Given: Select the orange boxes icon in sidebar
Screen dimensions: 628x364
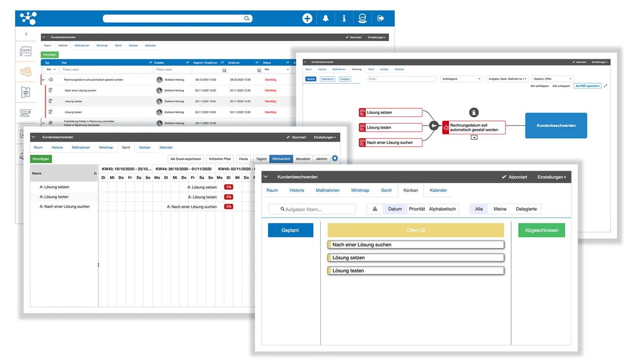Looking at the screenshot, I should pos(26,72).
